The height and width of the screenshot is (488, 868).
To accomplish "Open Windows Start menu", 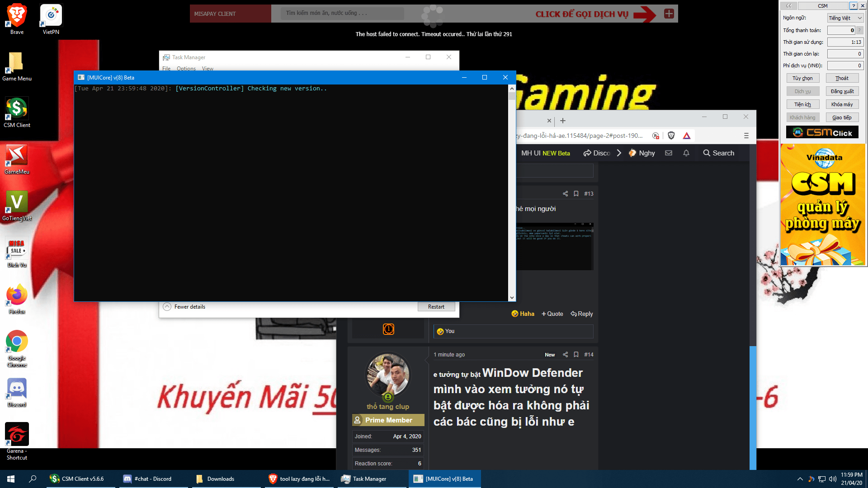I will tap(11, 479).
